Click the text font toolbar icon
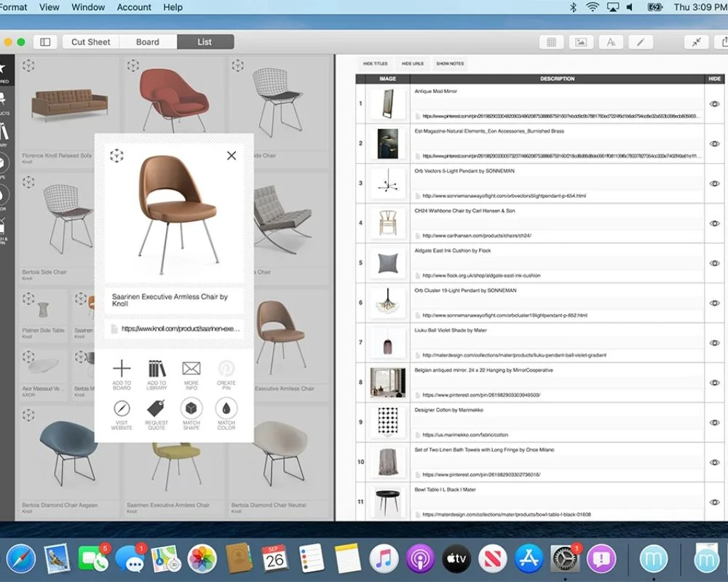 coord(611,42)
